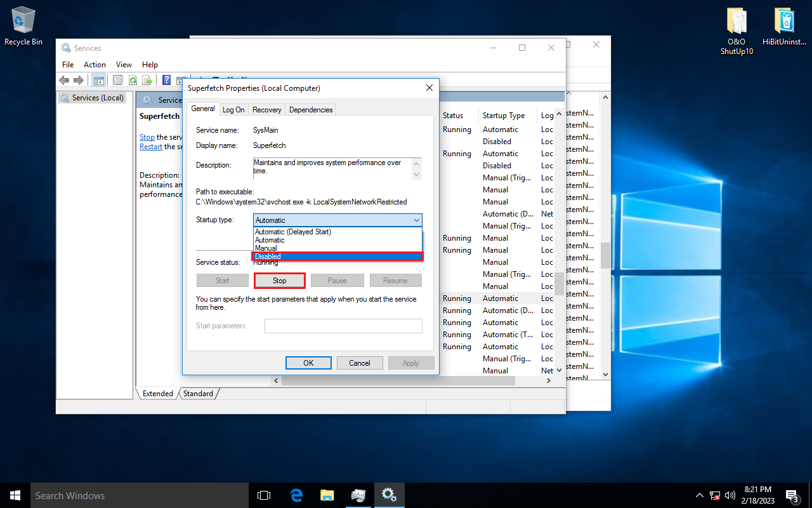Click the Refresh toolbar icon
This screenshot has width=812, height=508.
(x=133, y=80)
